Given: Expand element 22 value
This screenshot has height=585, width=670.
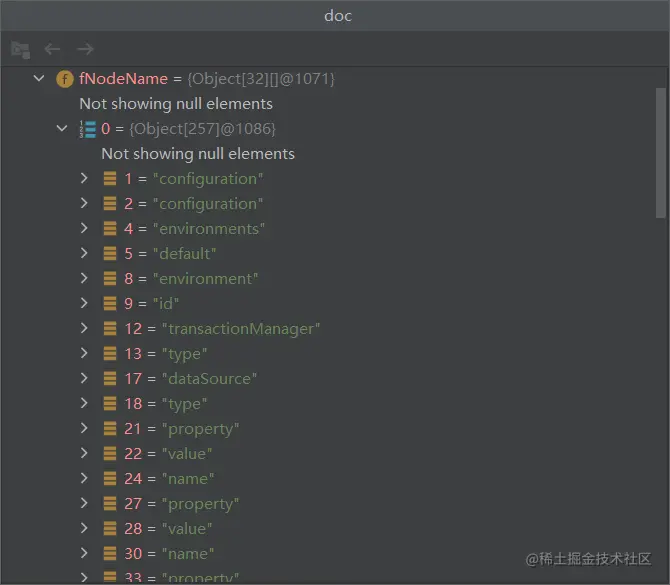Looking at the screenshot, I should click(x=84, y=453).
